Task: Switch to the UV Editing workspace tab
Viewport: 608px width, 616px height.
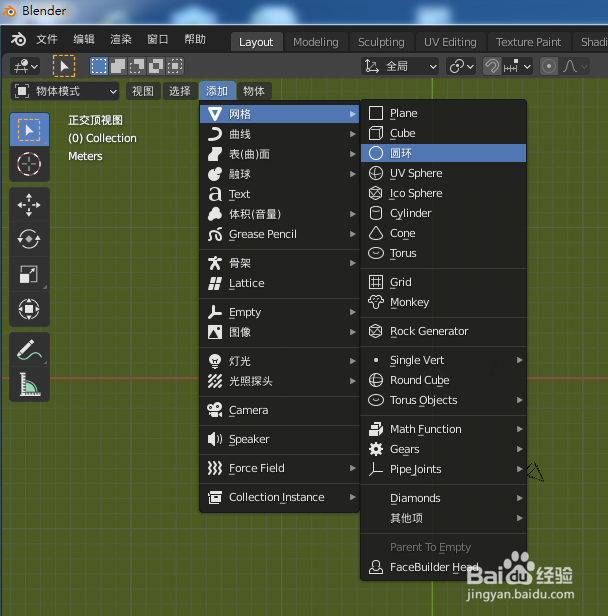Action: (450, 42)
